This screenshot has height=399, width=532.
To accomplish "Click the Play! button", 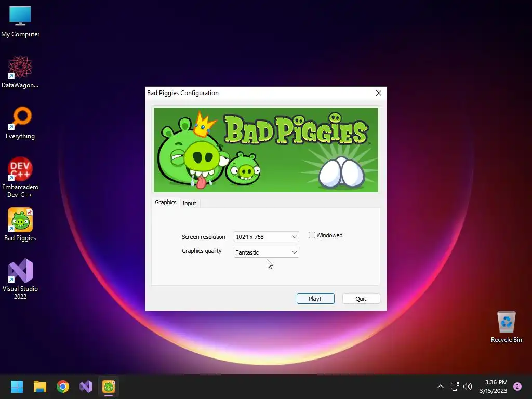I will (x=315, y=299).
